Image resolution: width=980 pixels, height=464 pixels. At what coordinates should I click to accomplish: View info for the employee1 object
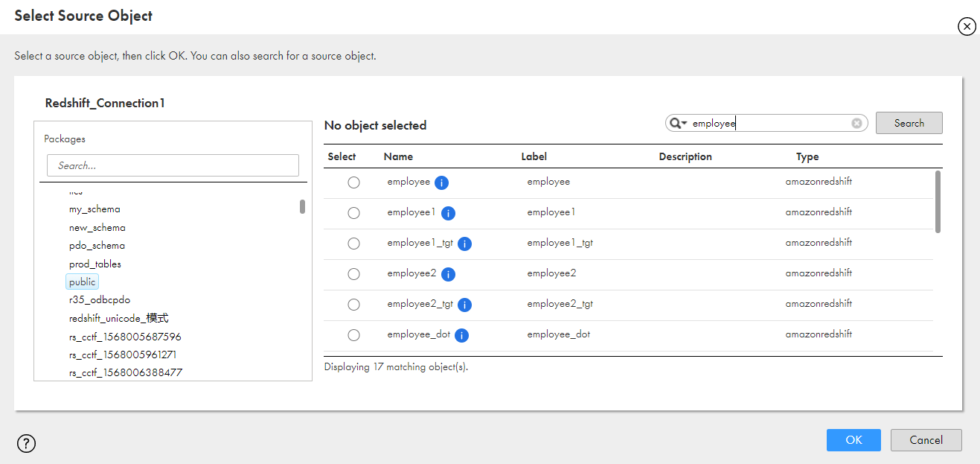448,212
